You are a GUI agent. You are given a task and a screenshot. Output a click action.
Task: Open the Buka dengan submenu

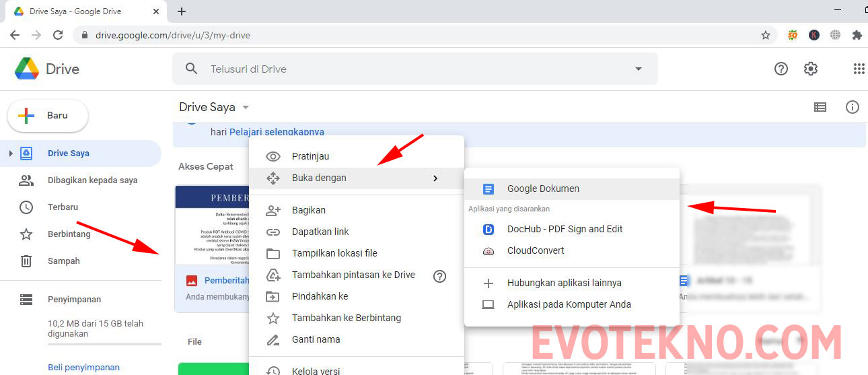(357, 178)
